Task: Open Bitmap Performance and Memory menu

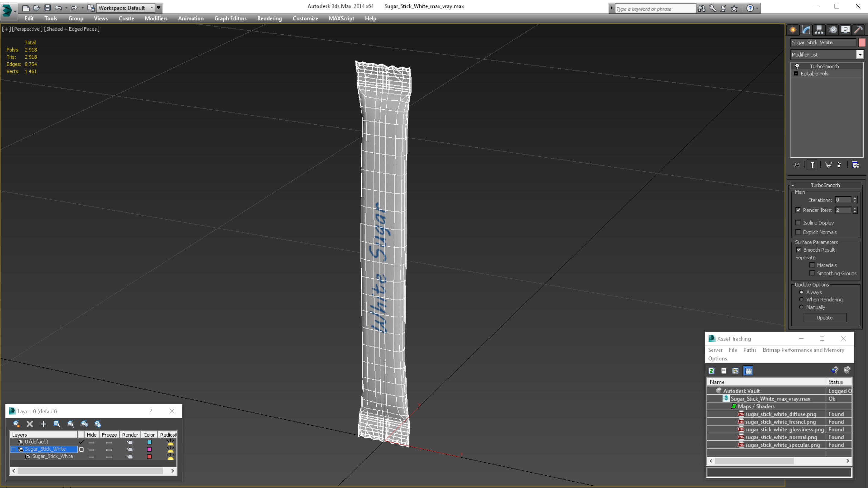Action: point(803,350)
